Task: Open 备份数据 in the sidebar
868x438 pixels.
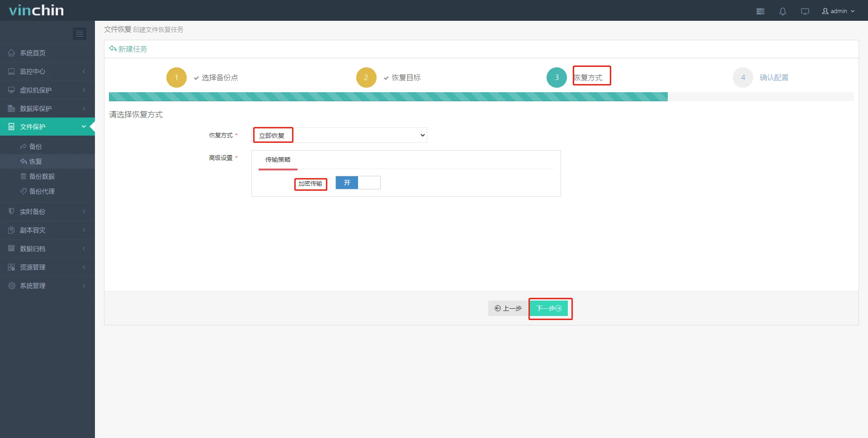Action: pyautogui.click(x=42, y=176)
